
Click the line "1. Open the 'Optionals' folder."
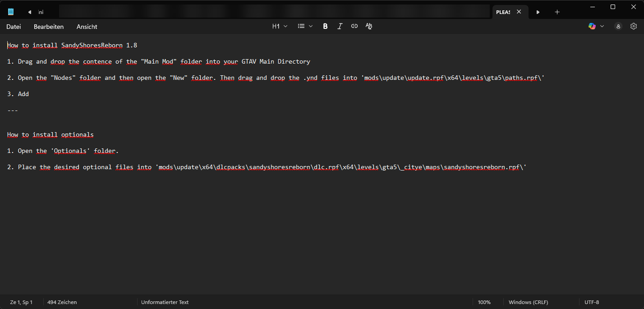(x=63, y=151)
